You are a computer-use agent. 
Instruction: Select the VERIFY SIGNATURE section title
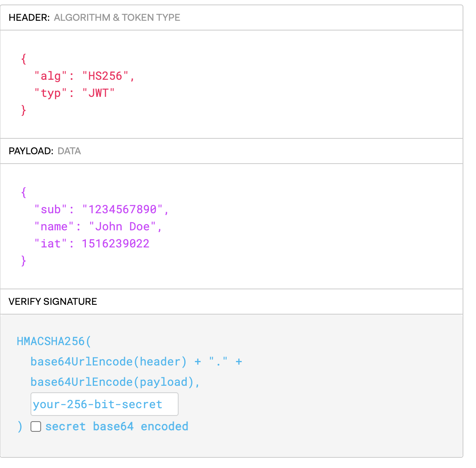pos(53,302)
